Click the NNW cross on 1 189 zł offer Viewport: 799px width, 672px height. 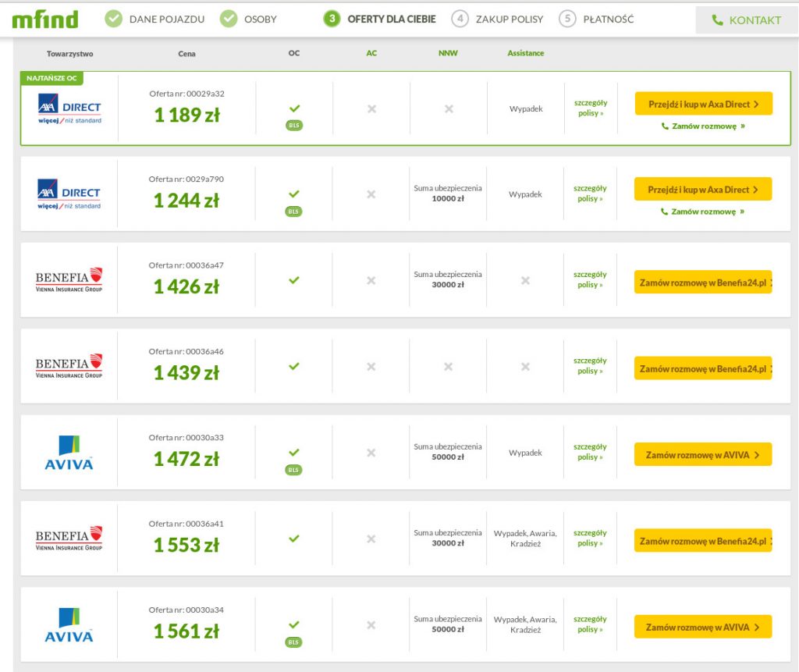coord(449,108)
